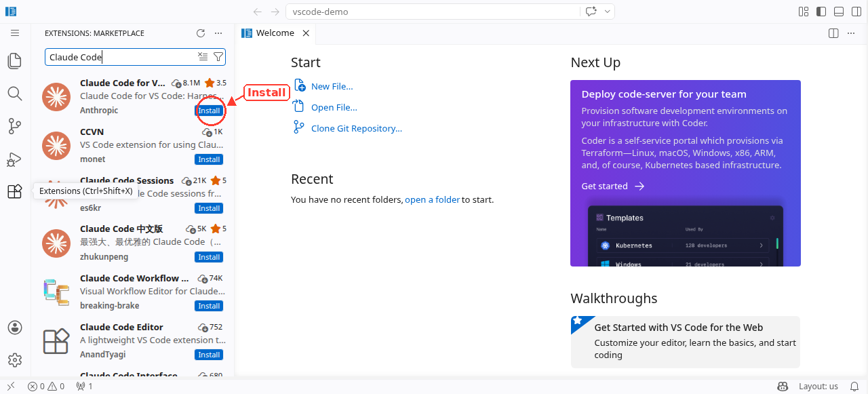Install the Claude Code Sessions extension
Image resolution: width=868 pixels, height=394 pixels.
pos(209,208)
